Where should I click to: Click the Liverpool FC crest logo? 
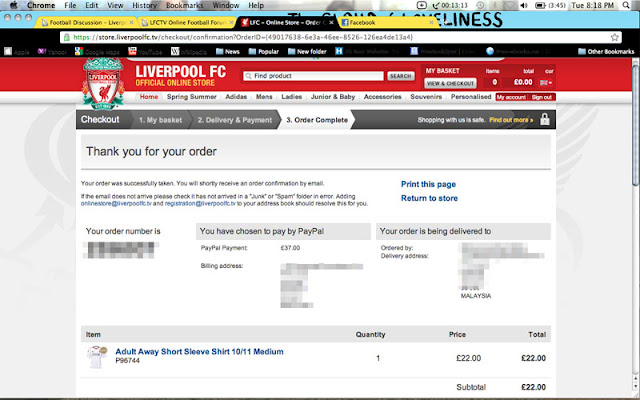103,84
